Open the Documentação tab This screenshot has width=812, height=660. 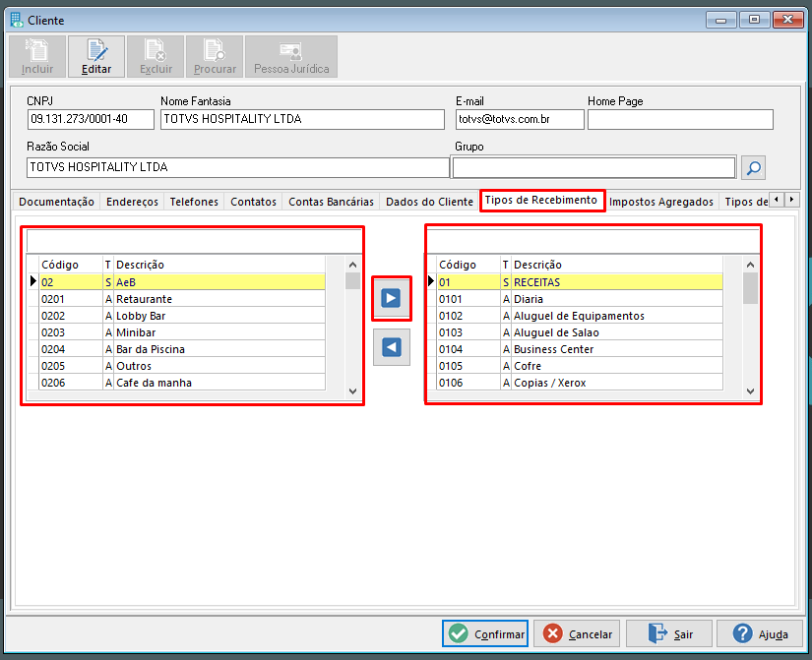click(56, 202)
